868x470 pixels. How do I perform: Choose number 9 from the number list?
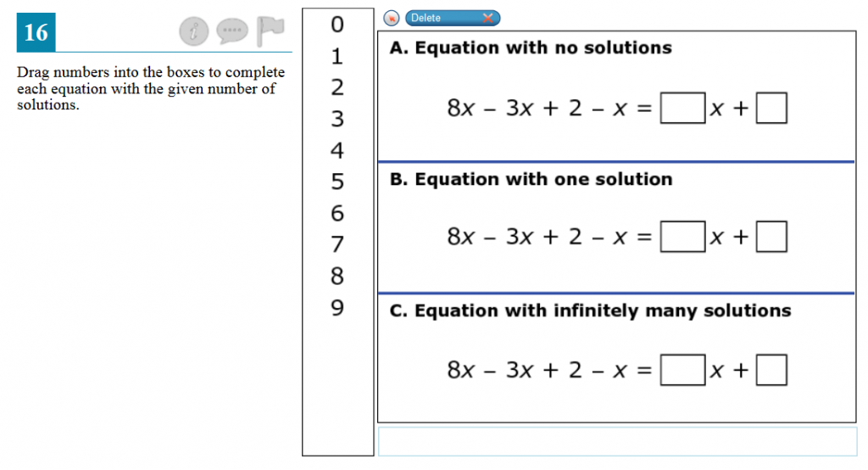(x=337, y=307)
